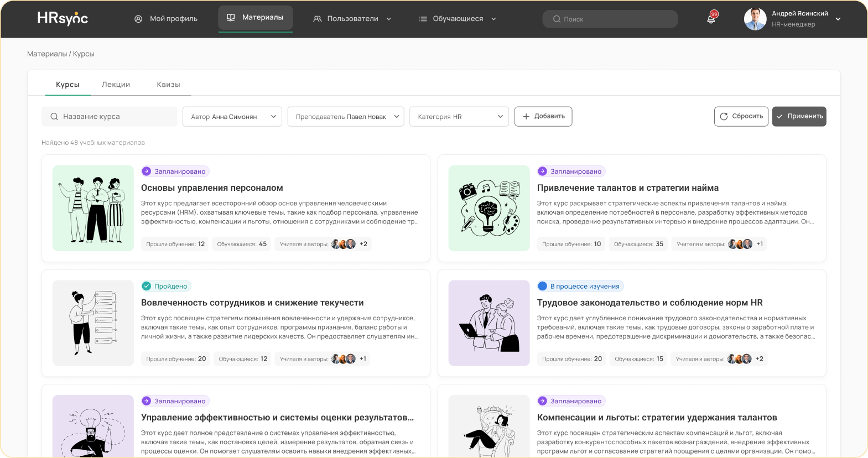The height and width of the screenshot is (458, 868).
Task: Click author avatars on Вовлеченность сотрудников card
Action: coord(343,359)
